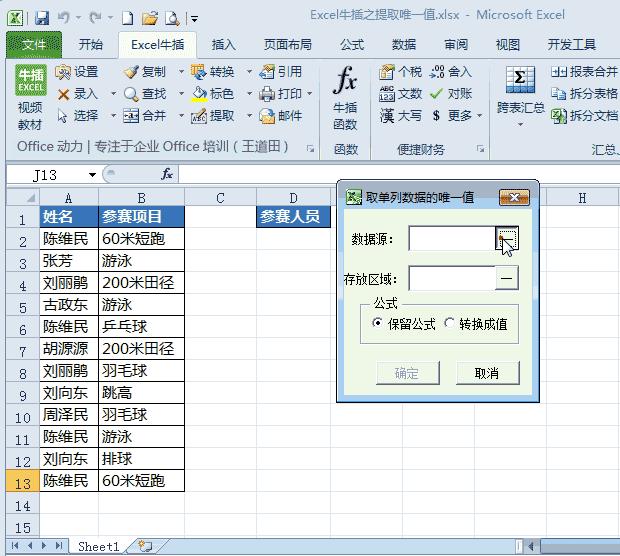Click the 拆分文档 tool

(x=584, y=116)
